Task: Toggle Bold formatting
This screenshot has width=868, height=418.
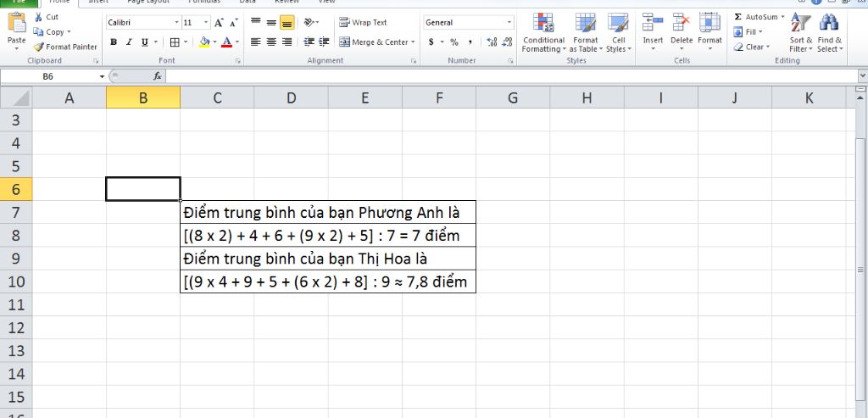Action: pyautogui.click(x=114, y=42)
